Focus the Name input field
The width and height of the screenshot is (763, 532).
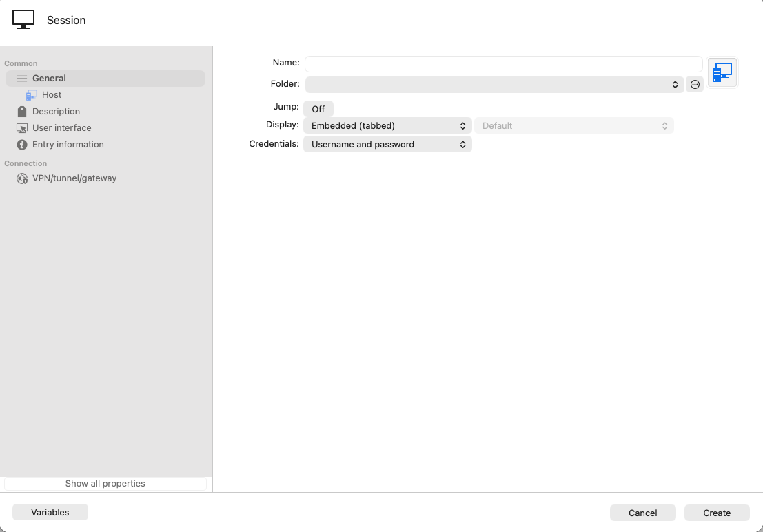504,64
